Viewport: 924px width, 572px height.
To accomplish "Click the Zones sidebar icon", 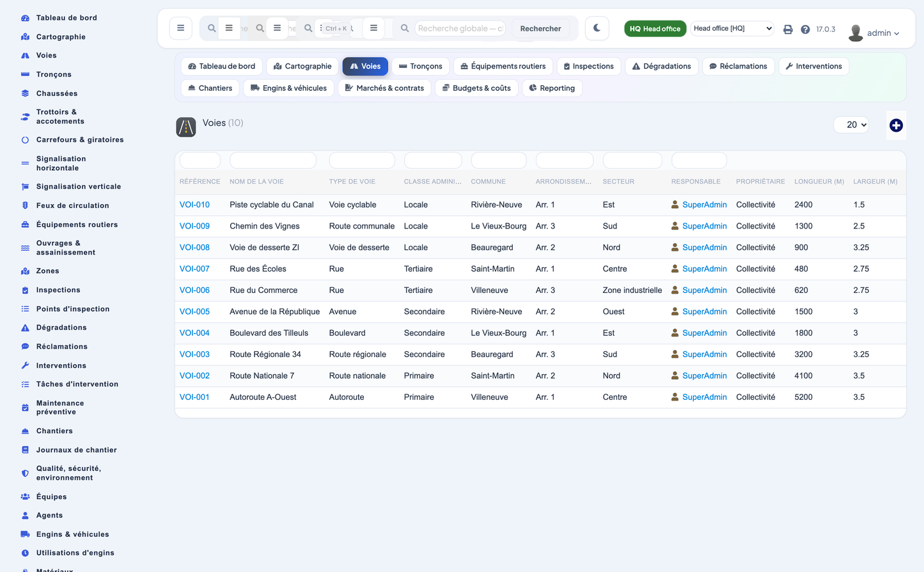I will pyautogui.click(x=25, y=271).
